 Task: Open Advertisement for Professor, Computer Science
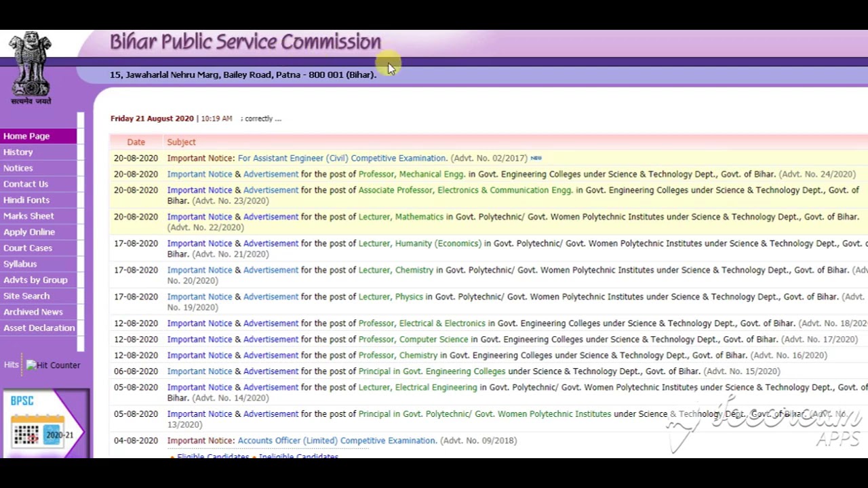pyautogui.click(x=271, y=340)
